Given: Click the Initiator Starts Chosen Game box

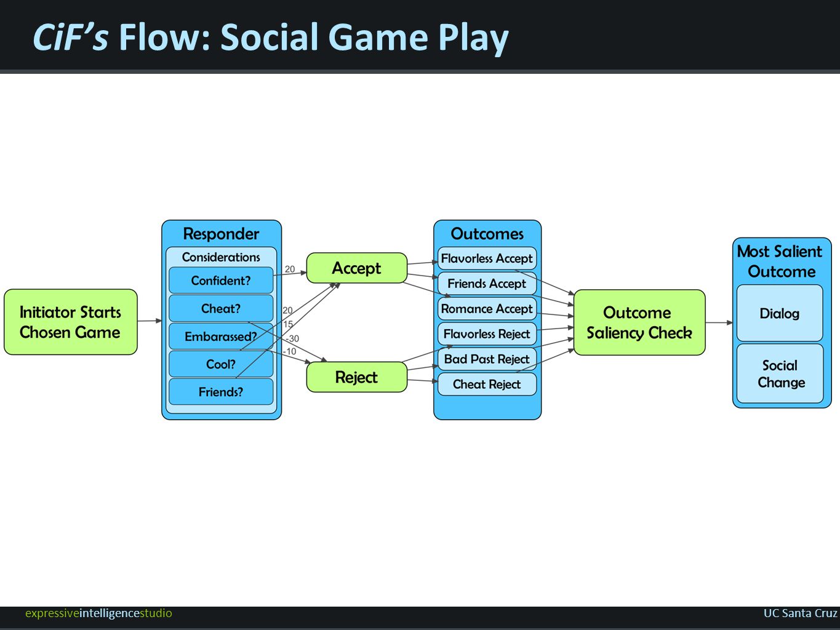Looking at the screenshot, I should coord(71,322).
